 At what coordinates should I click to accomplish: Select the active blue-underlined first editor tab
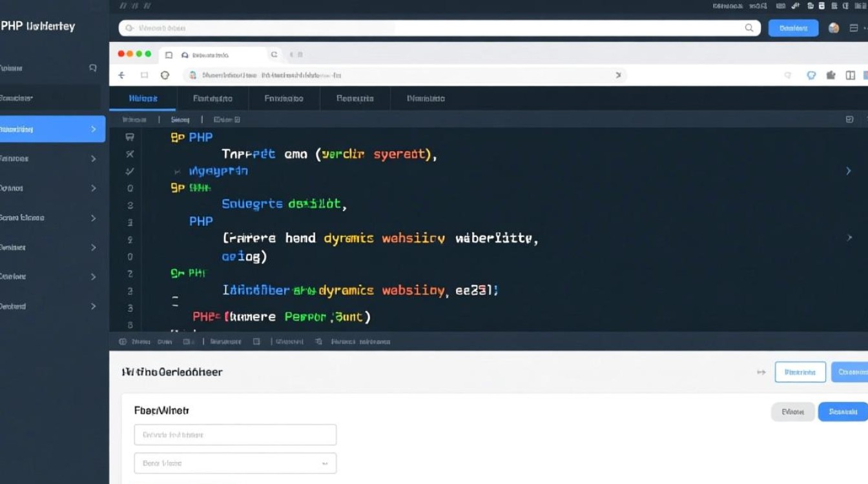(143, 99)
